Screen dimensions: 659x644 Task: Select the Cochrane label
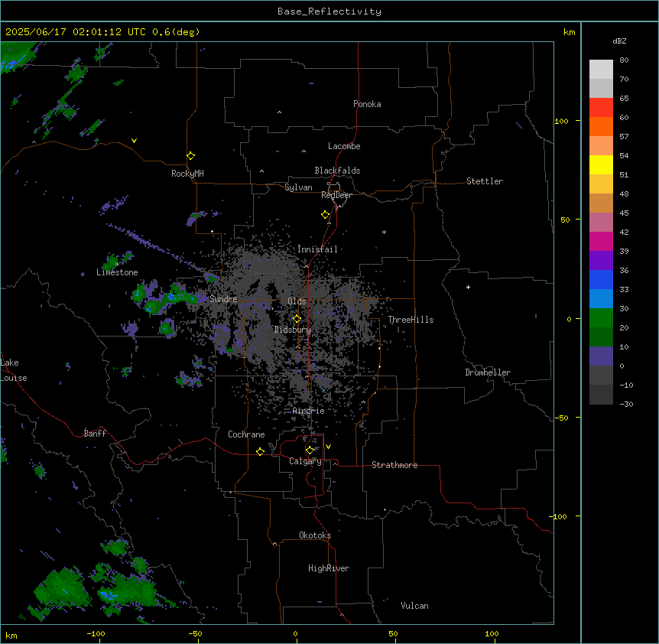pos(246,434)
